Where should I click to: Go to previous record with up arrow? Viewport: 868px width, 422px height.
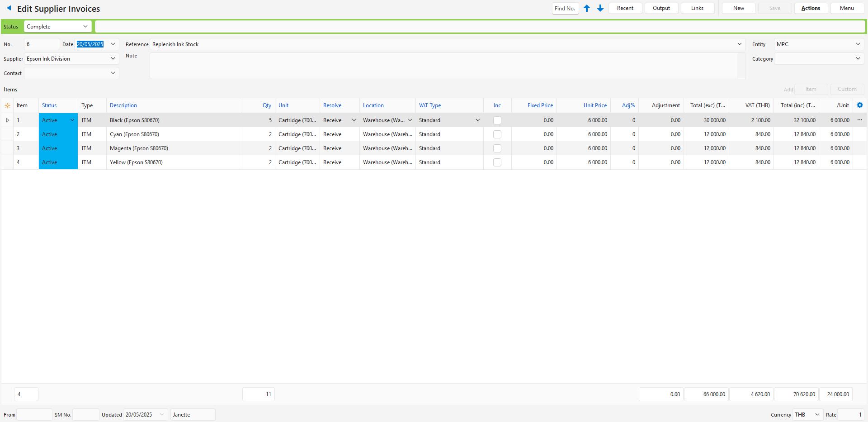click(x=587, y=8)
